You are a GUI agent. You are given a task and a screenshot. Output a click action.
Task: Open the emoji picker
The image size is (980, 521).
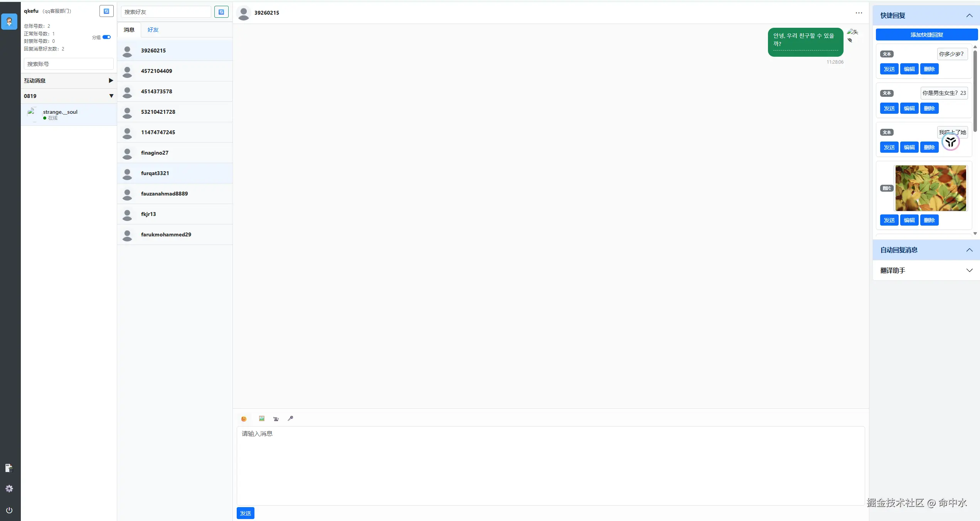(244, 418)
